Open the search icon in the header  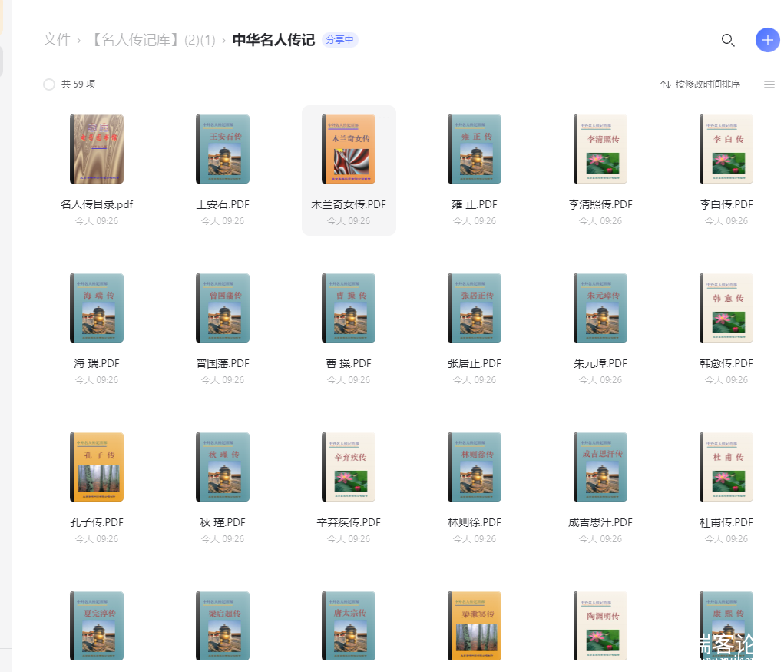point(727,40)
